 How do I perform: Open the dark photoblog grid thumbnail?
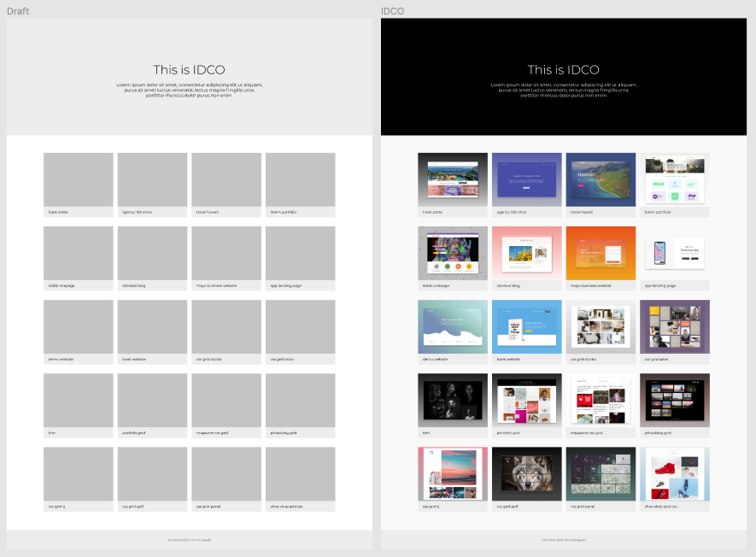coord(675,401)
